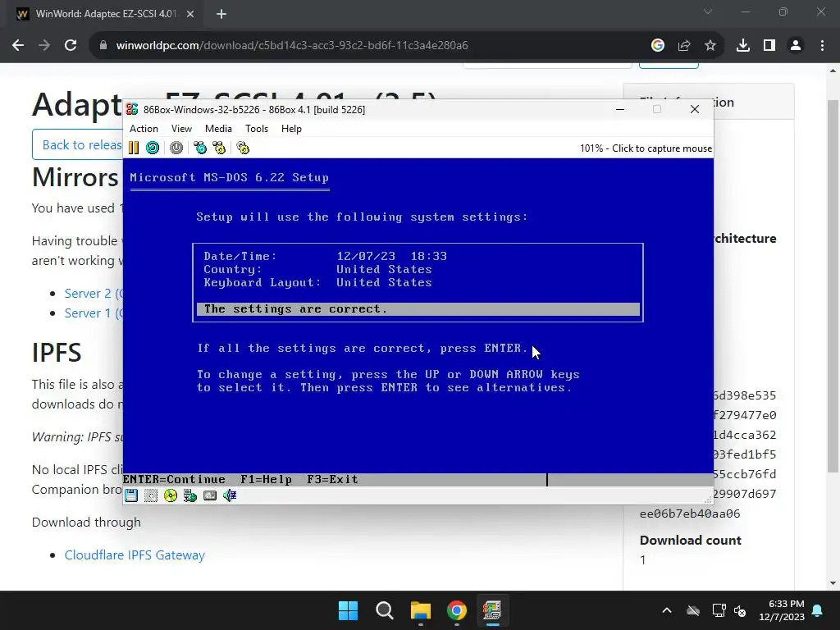Screen dimensions: 840x630
Task: Open the Windows Start menu
Action: 348,610
